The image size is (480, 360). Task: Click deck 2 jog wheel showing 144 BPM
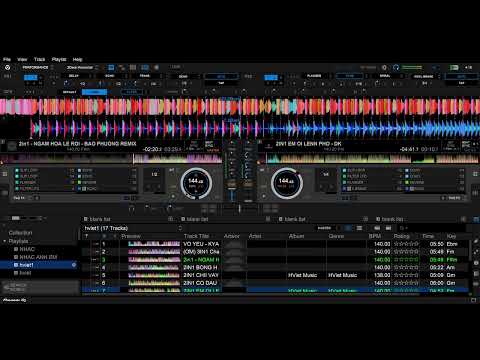(x=287, y=183)
